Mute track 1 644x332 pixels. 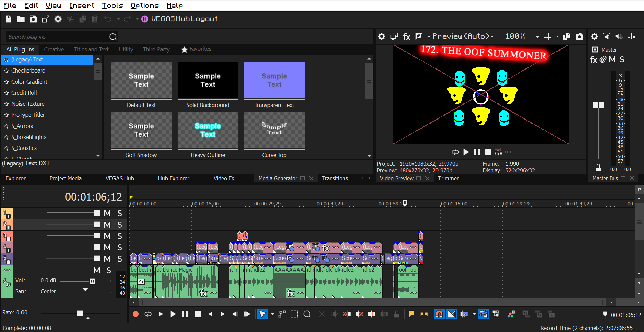coord(107,213)
